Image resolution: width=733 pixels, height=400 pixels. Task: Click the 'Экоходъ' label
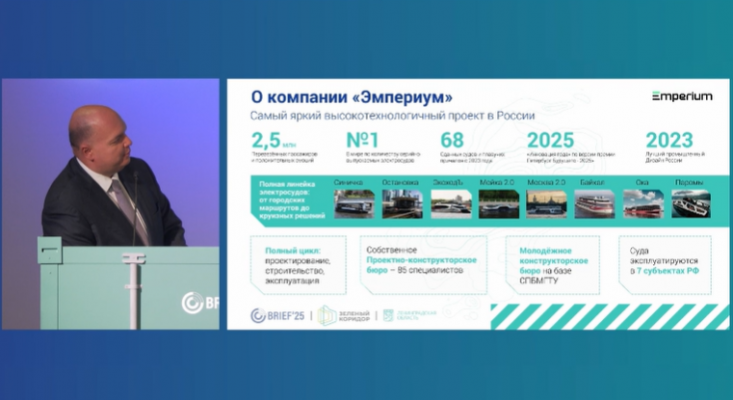point(448,182)
